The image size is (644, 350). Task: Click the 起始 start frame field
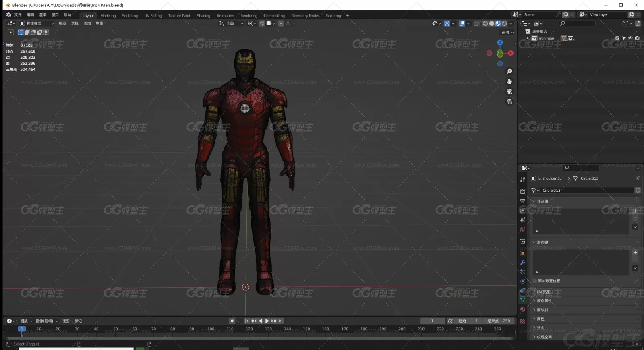(x=468, y=321)
